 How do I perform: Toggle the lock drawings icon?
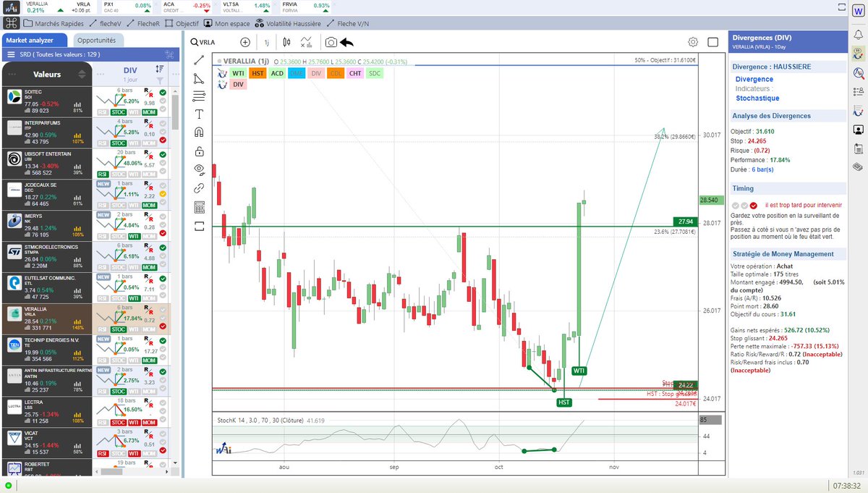pyautogui.click(x=200, y=151)
